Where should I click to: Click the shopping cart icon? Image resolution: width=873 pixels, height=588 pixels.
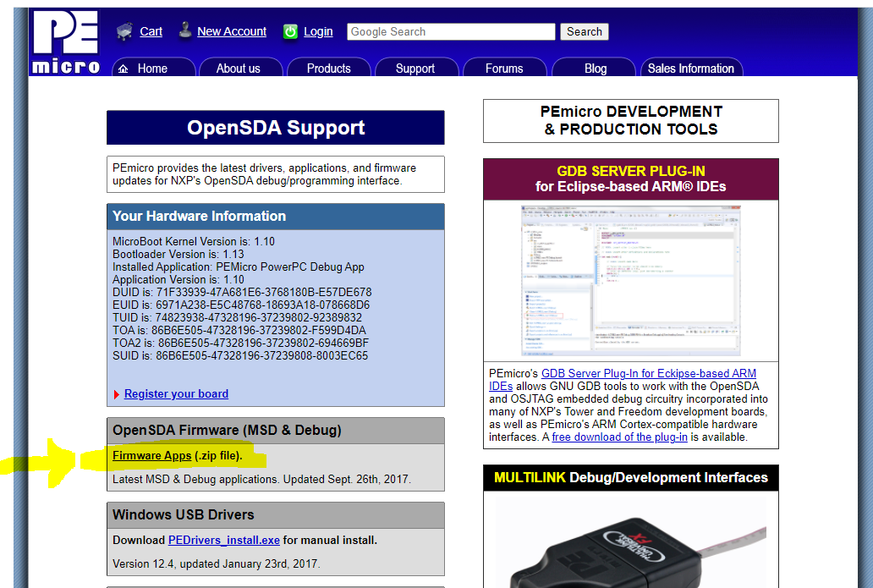(x=123, y=30)
